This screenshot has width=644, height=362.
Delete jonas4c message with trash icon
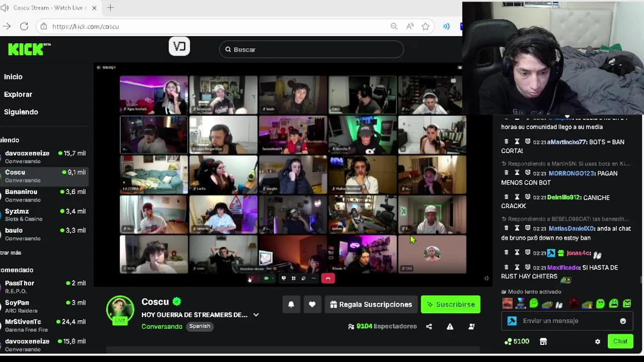pos(506,252)
